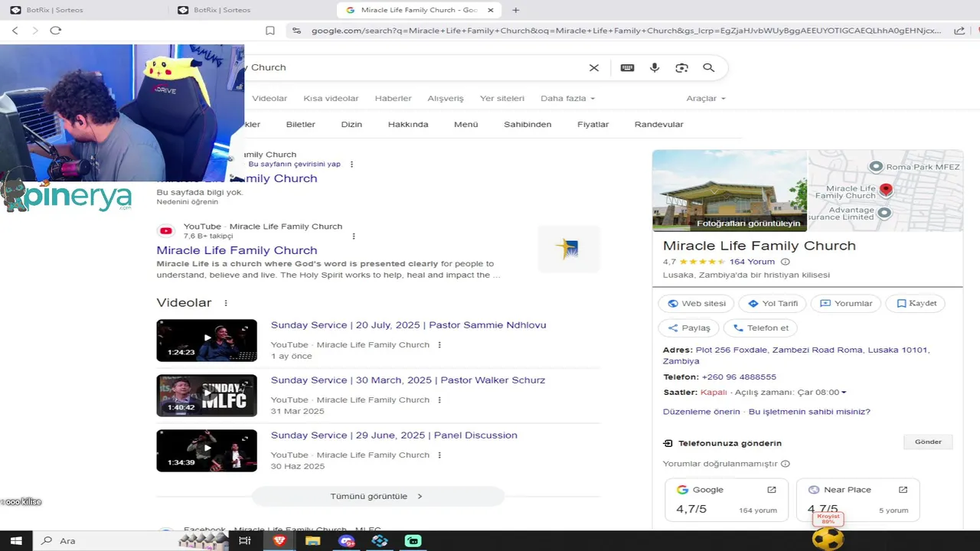Click the map thumbnail with Roma Park
Image resolution: width=980 pixels, height=551 pixels.
click(x=886, y=191)
